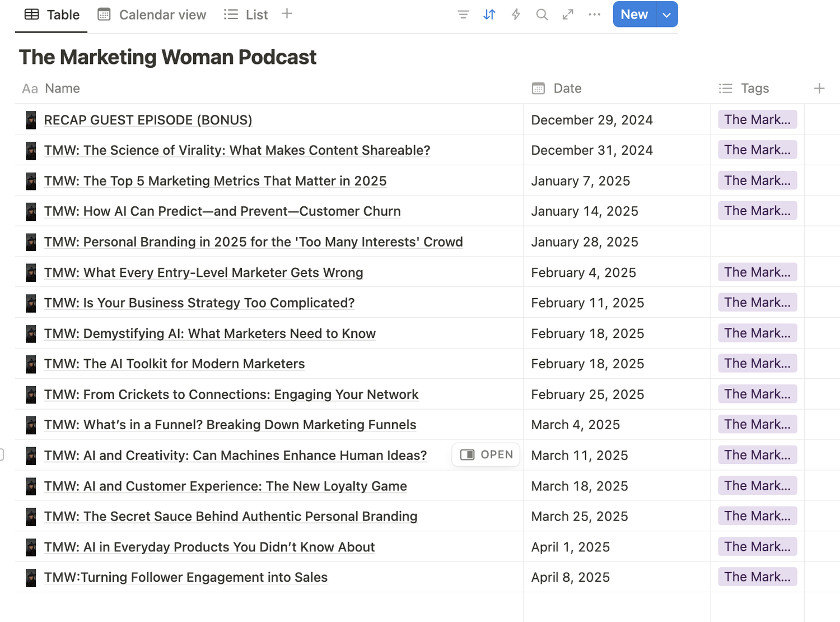Click the New button
Image resolution: width=840 pixels, height=622 pixels.
pyautogui.click(x=634, y=15)
